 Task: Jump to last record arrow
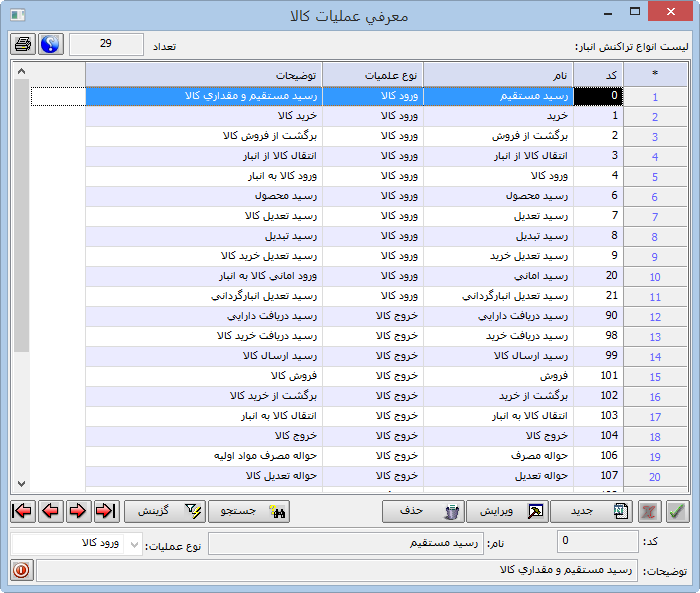tap(106, 511)
